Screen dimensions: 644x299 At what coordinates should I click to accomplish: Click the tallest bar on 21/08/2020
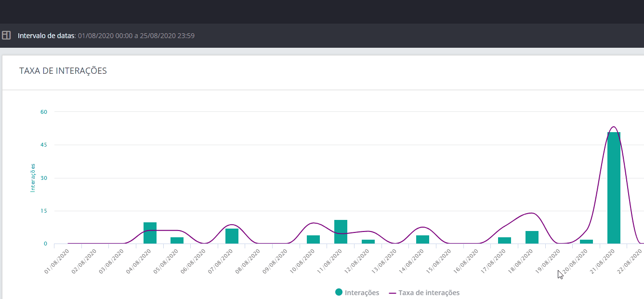pyautogui.click(x=614, y=188)
